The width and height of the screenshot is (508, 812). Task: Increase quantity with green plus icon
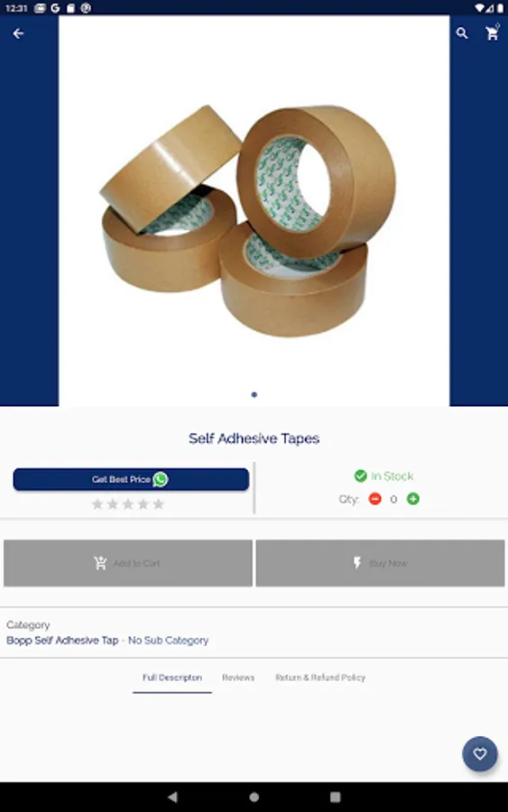click(412, 499)
